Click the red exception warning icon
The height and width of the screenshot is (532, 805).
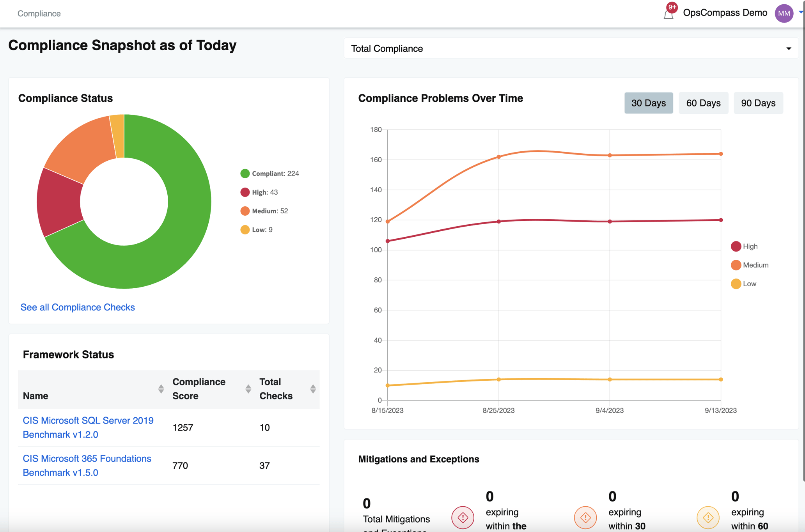463,518
